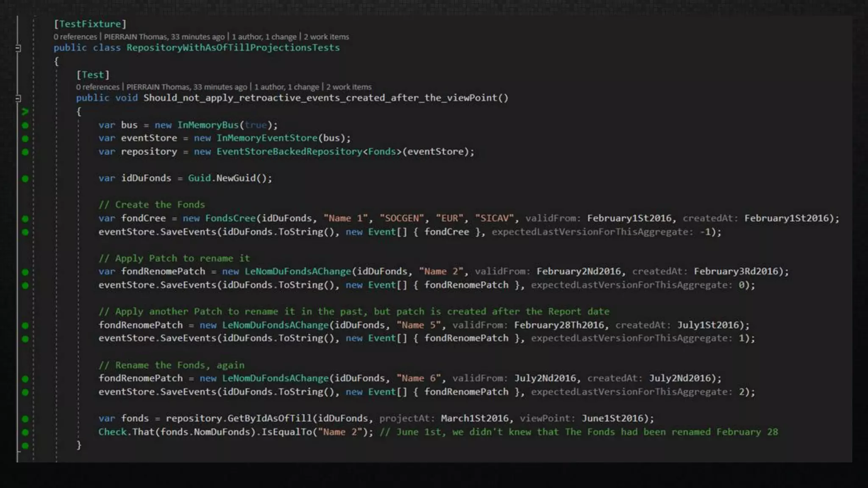868x488 pixels.
Task: Click the [TestFixture] attribute
Action: pos(90,24)
